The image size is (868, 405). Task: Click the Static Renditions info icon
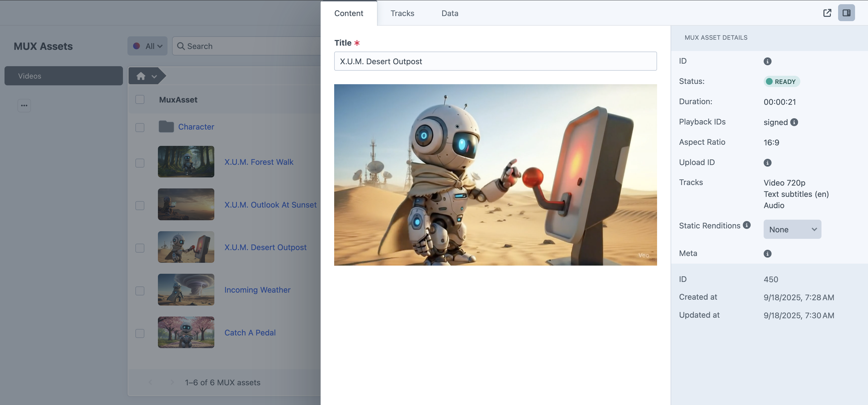tap(746, 225)
